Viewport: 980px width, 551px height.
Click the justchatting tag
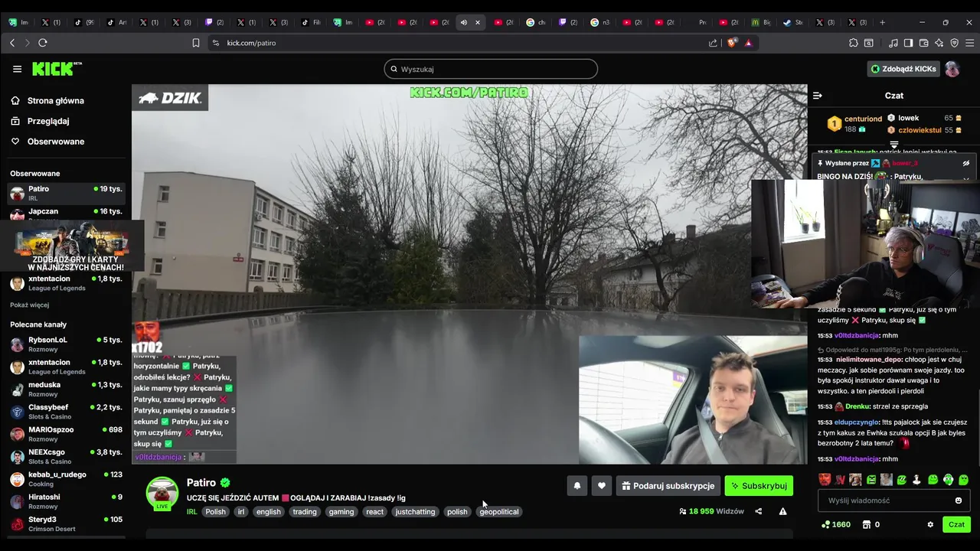click(415, 511)
